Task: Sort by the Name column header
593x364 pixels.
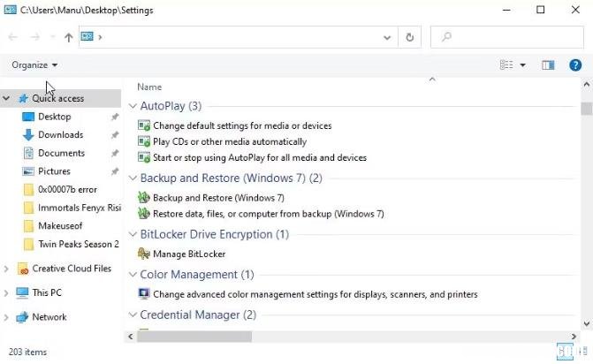Action: (149, 87)
